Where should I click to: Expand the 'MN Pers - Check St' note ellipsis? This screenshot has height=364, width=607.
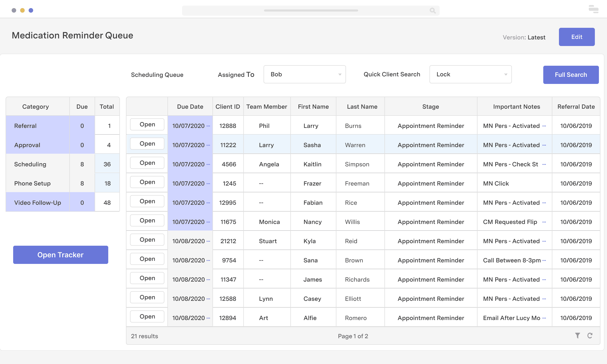(544, 164)
